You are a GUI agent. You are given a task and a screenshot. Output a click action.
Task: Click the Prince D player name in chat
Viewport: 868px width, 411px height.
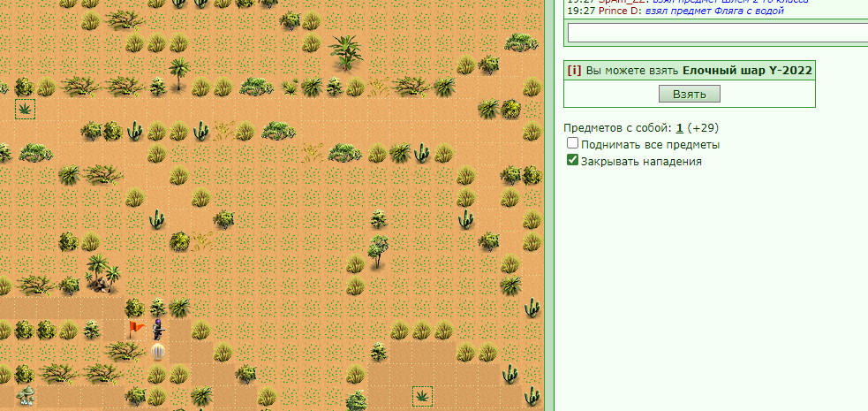click(x=619, y=11)
